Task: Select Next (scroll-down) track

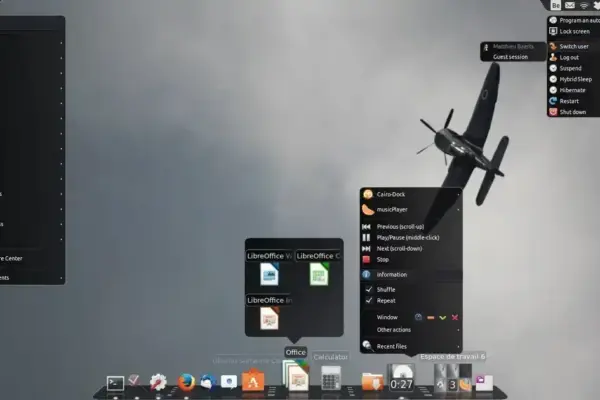Action: [x=411, y=249]
